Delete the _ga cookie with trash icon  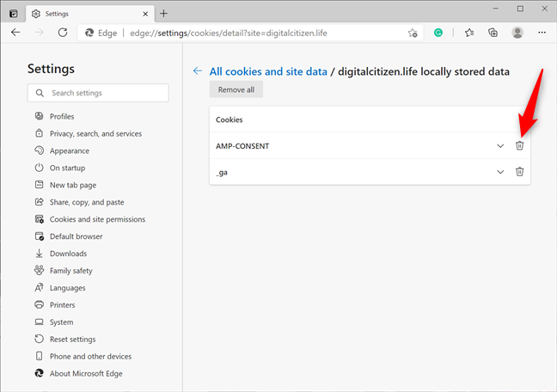pos(519,172)
